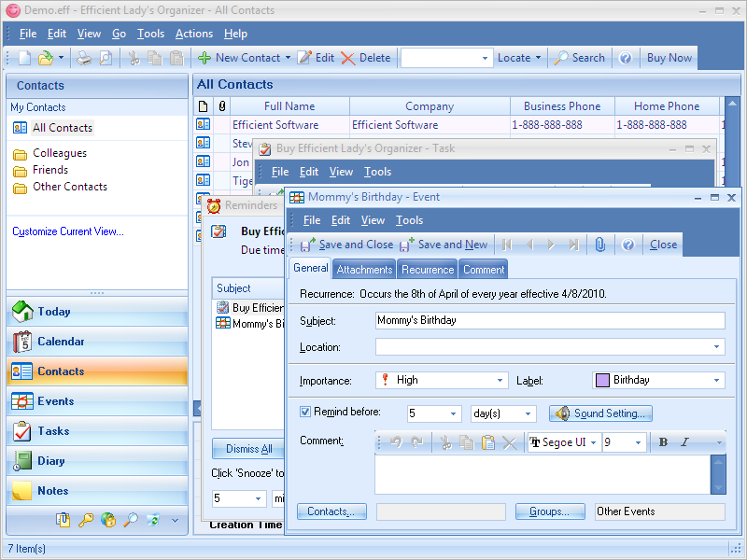Click the Subject text field
Screen dimensions: 747x560
(549, 320)
